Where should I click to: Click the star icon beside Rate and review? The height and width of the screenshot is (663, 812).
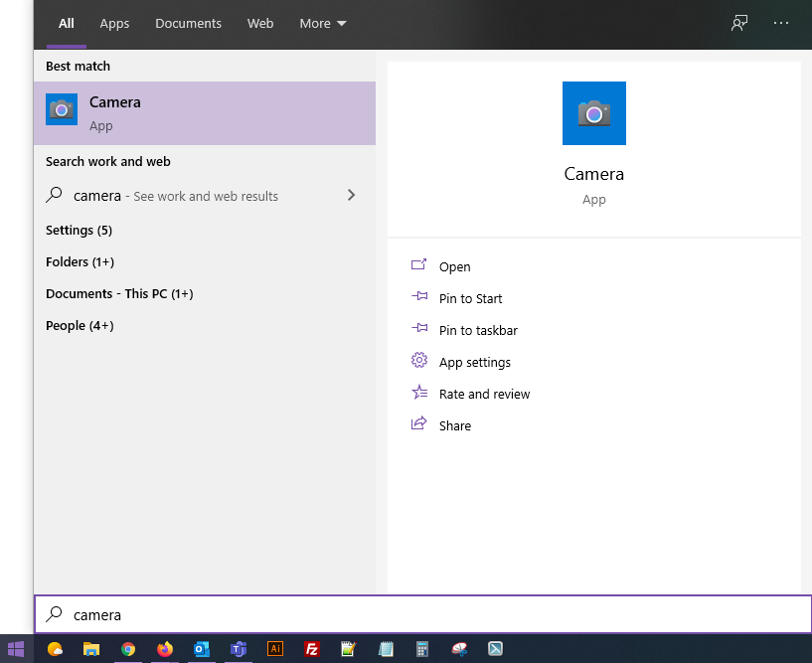coord(419,392)
